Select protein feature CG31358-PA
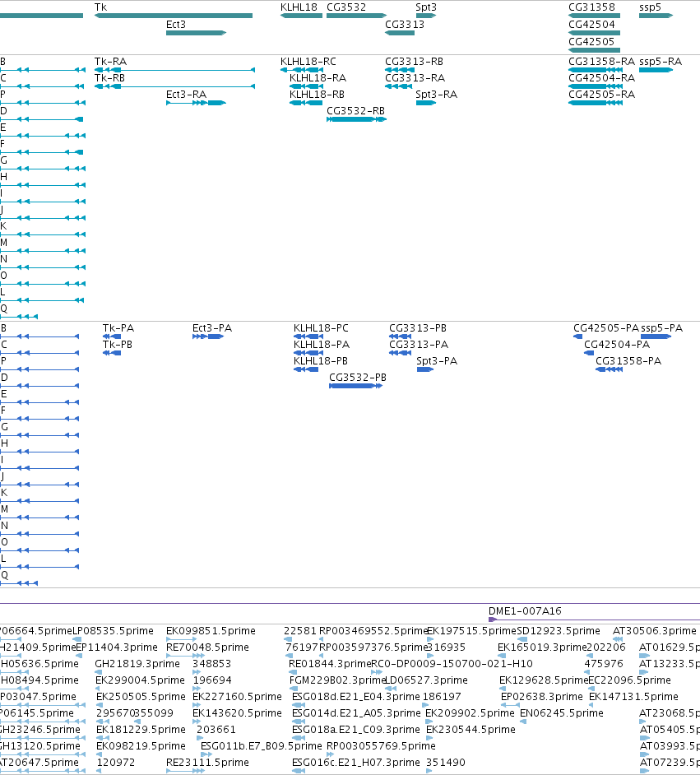 coord(609,369)
